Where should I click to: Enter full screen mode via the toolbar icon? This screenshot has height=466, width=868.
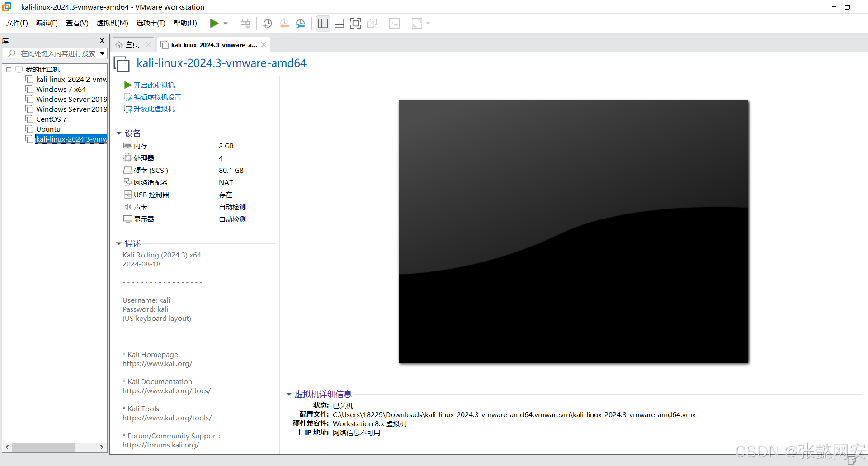coord(356,23)
